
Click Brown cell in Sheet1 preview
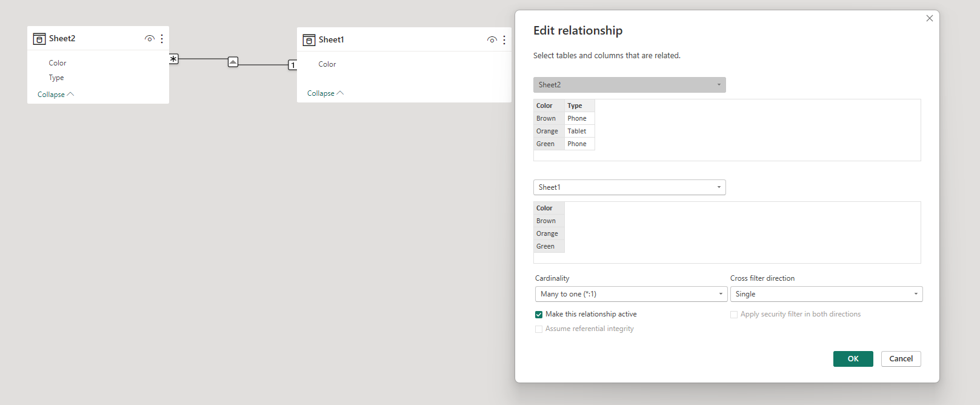[x=549, y=221]
